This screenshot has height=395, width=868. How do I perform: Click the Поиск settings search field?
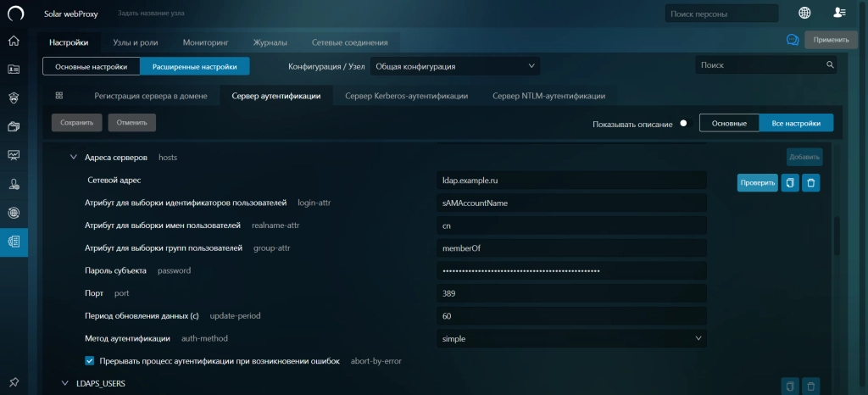pyautogui.click(x=765, y=64)
